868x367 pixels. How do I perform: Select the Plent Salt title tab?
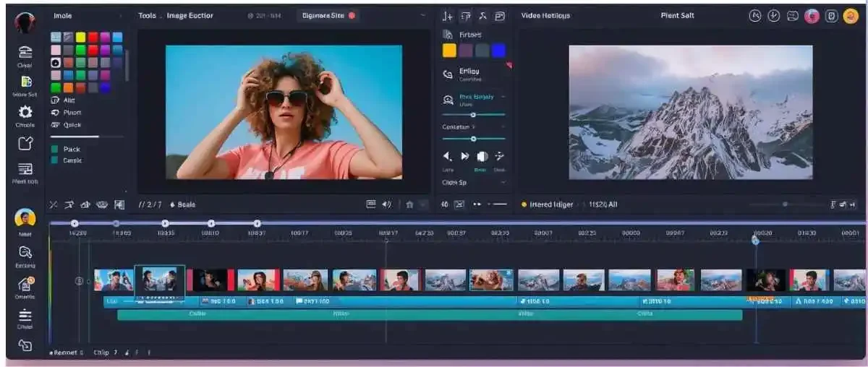click(679, 15)
